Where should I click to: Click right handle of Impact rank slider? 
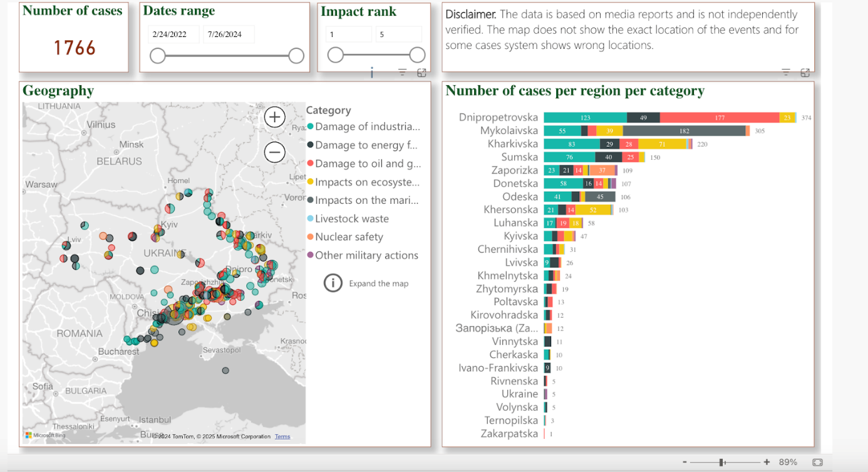tap(417, 55)
